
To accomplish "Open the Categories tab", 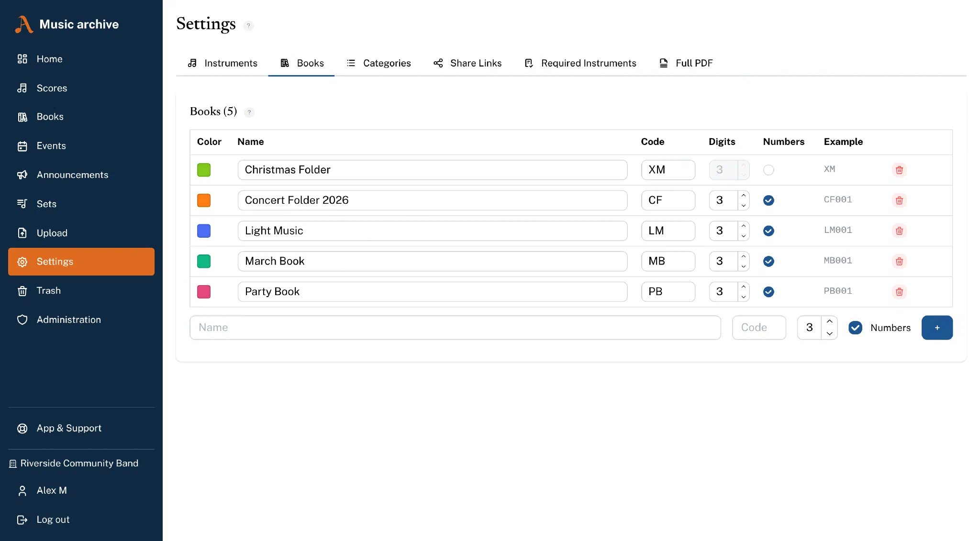I will pos(379,63).
